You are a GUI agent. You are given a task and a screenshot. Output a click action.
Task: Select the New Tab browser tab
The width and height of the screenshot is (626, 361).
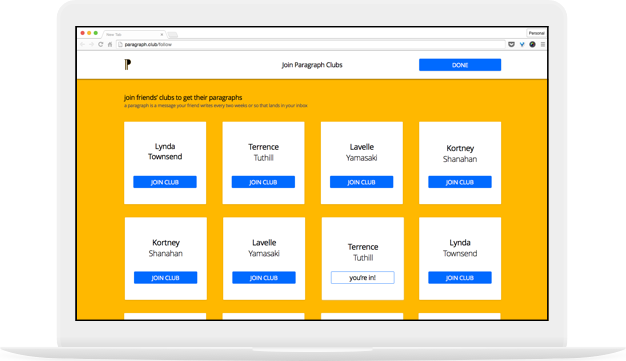point(134,34)
